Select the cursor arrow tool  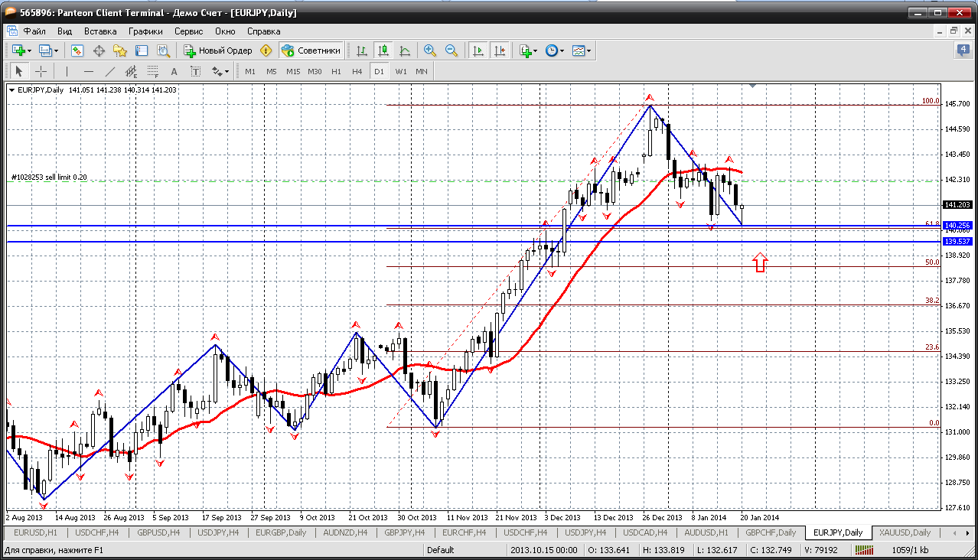(19, 71)
